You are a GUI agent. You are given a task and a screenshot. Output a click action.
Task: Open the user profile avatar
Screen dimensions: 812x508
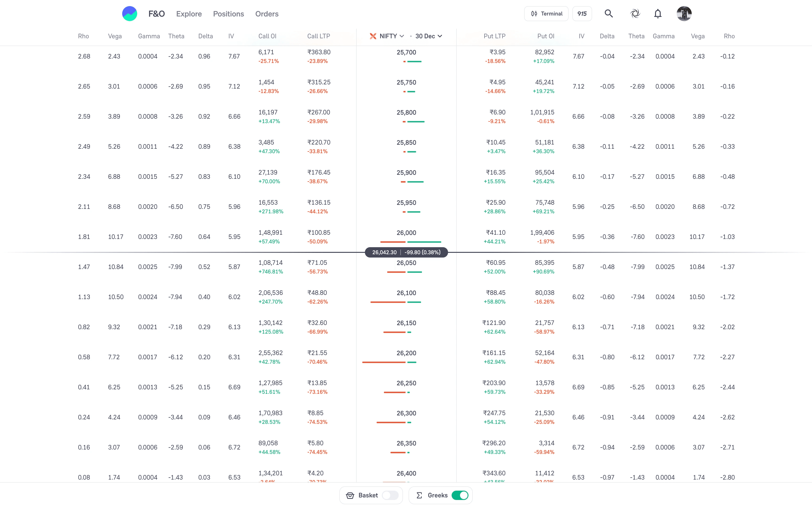tap(684, 14)
